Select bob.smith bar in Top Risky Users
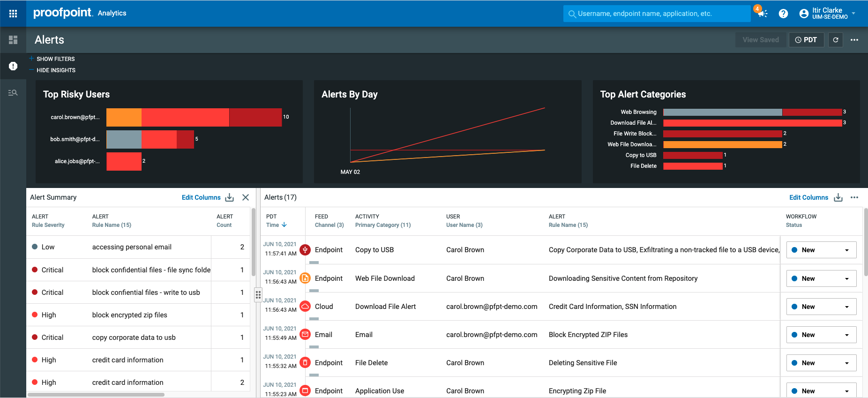The image size is (868, 398). pyautogui.click(x=150, y=139)
